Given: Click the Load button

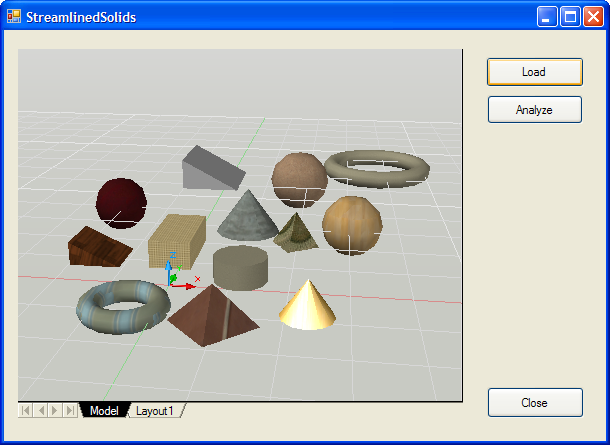Looking at the screenshot, I should 534,72.
